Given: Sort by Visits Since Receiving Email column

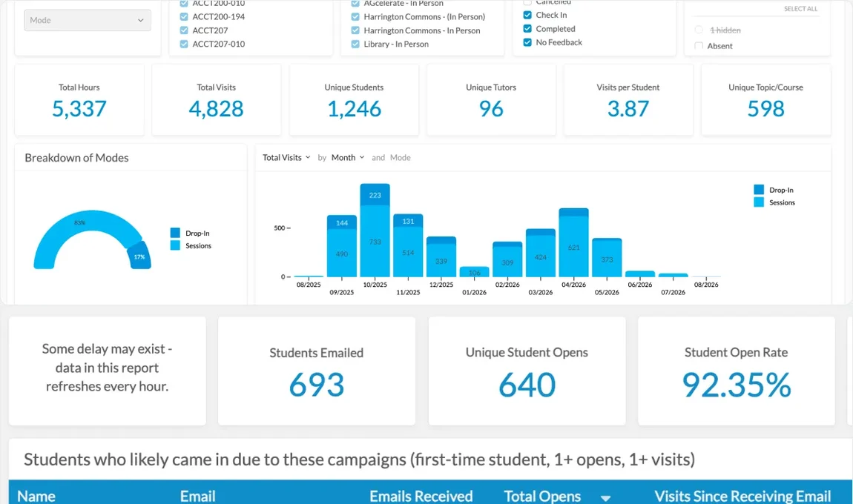Looking at the screenshot, I should pyautogui.click(x=742, y=496).
